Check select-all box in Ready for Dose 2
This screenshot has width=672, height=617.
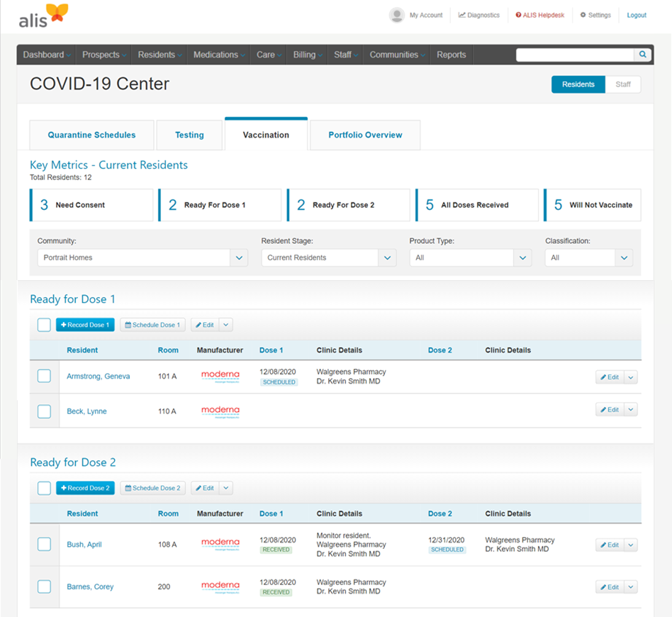click(x=44, y=488)
